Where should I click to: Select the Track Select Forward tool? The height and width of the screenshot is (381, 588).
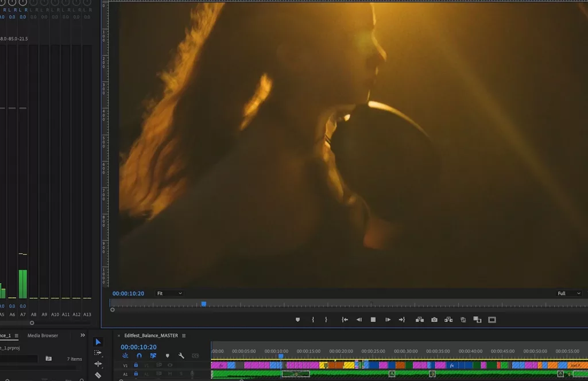click(x=98, y=353)
